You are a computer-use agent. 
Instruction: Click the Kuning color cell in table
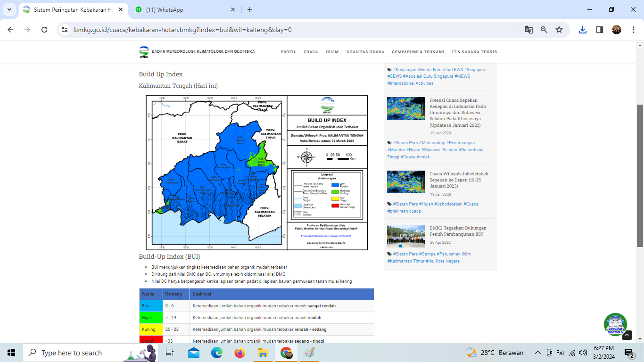point(151,329)
